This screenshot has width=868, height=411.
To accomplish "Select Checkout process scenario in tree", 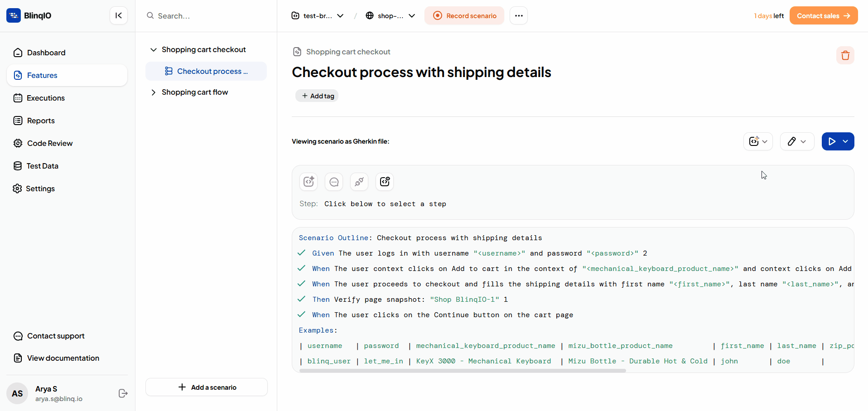I will [x=206, y=71].
